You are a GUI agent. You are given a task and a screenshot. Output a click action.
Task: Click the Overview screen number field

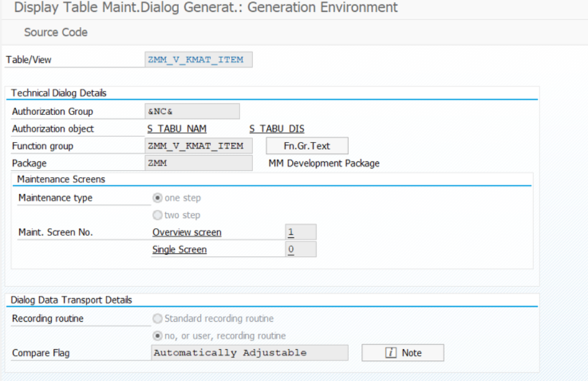[301, 233]
